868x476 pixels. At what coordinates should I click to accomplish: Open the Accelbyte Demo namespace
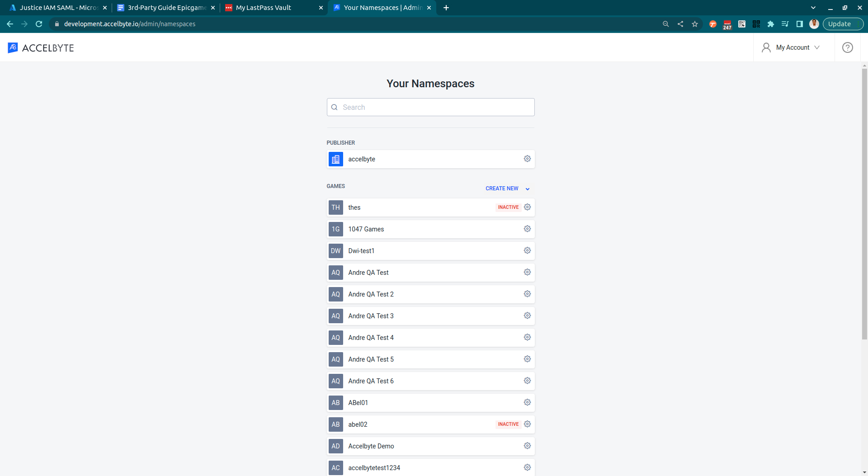[x=430, y=446]
